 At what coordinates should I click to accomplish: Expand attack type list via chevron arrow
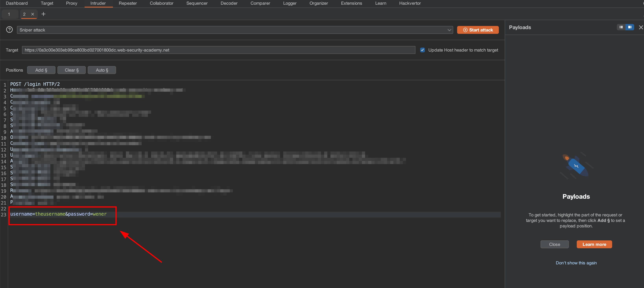point(449,30)
